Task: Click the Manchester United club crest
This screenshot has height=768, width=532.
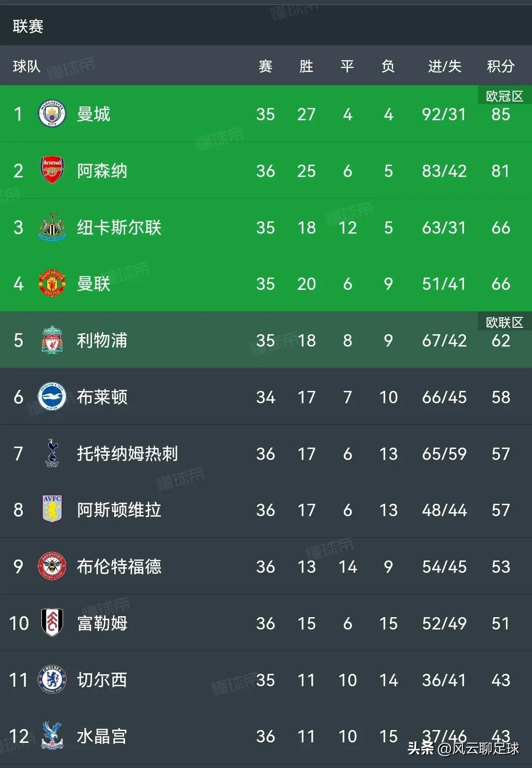Action: coord(52,284)
